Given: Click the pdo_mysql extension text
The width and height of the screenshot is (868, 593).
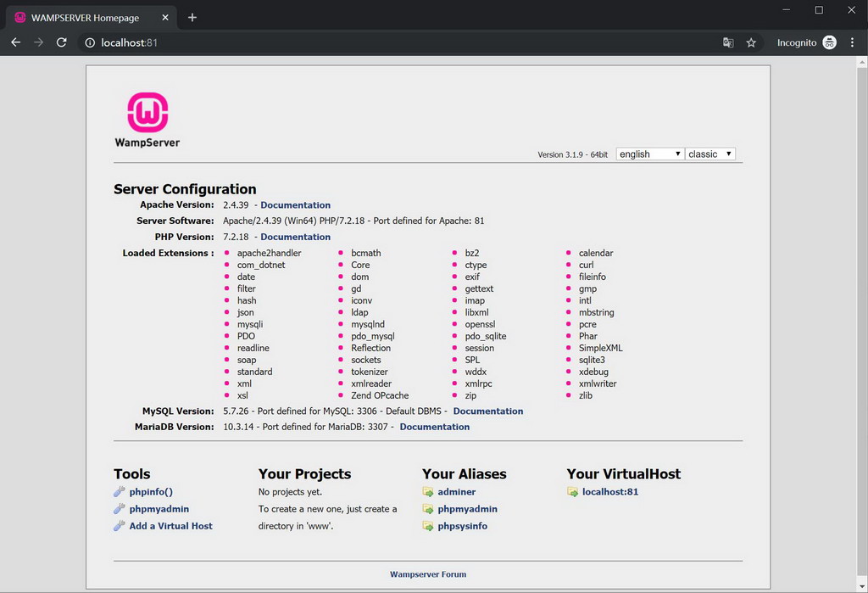Looking at the screenshot, I should [373, 337].
